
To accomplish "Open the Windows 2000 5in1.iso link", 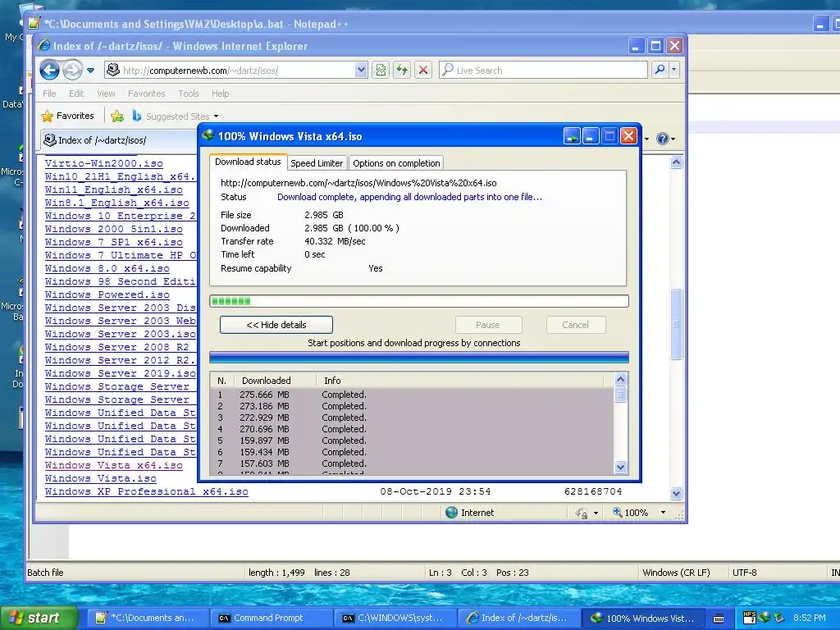I will (x=113, y=230).
